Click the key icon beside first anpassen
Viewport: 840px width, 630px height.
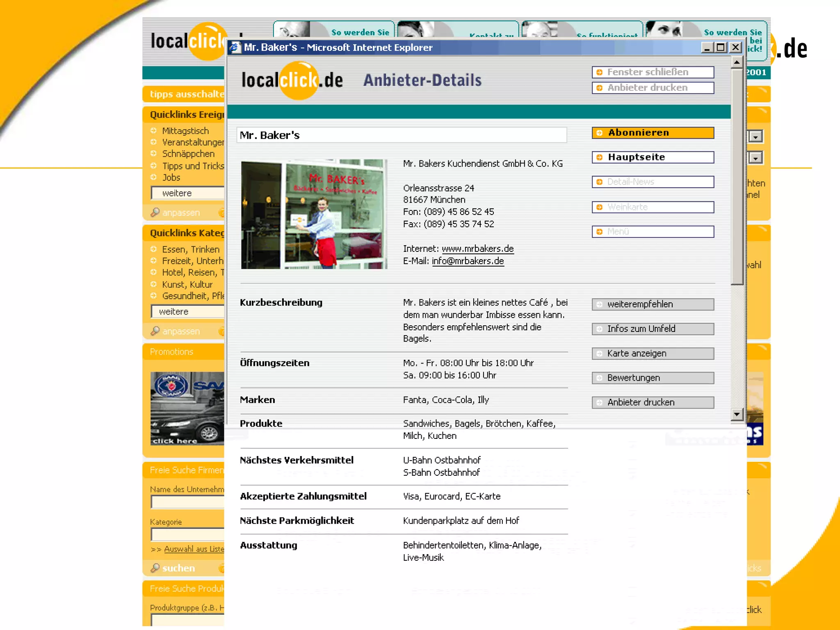(x=155, y=212)
